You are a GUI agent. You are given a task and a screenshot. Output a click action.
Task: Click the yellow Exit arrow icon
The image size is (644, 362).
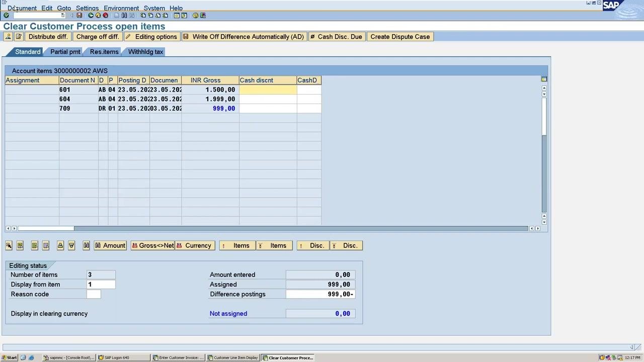pyautogui.click(x=98, y=16)
